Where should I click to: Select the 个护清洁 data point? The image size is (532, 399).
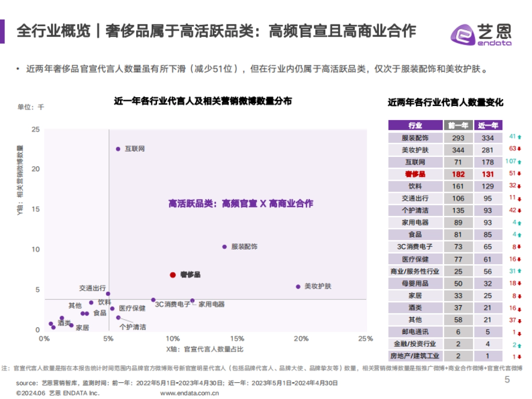[x=117, y=317]
